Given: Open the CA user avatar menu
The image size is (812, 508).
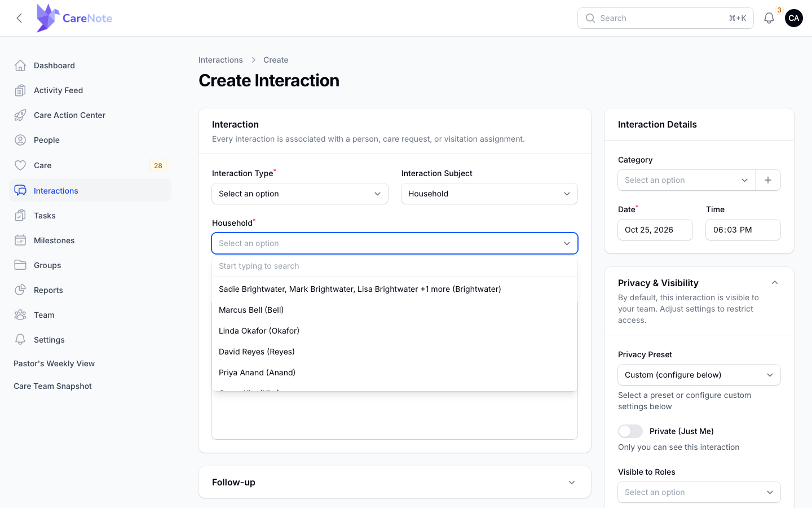Looking at the screenshot, I should [794, 18].
